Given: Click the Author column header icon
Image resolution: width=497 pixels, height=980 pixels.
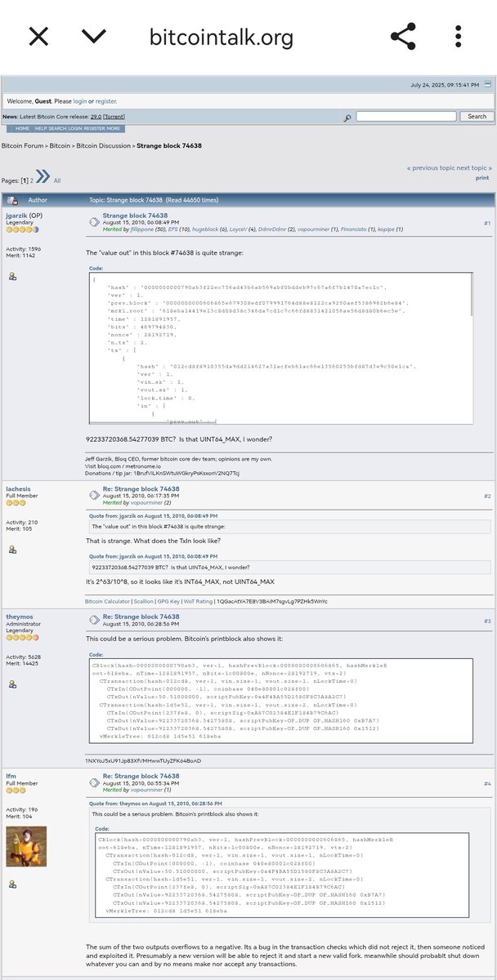Looking at the screenshot, I should (11, 199).
